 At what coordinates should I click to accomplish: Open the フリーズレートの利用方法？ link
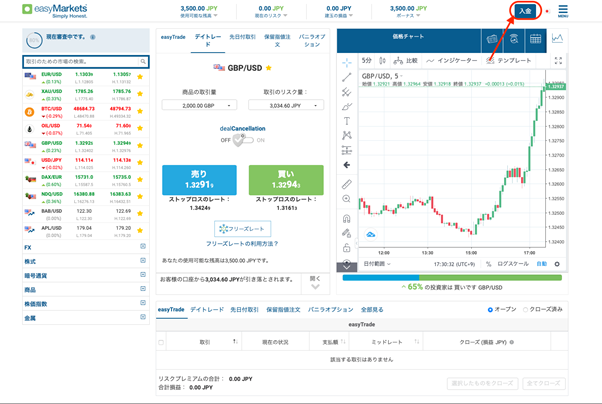(x=242, y=243)
